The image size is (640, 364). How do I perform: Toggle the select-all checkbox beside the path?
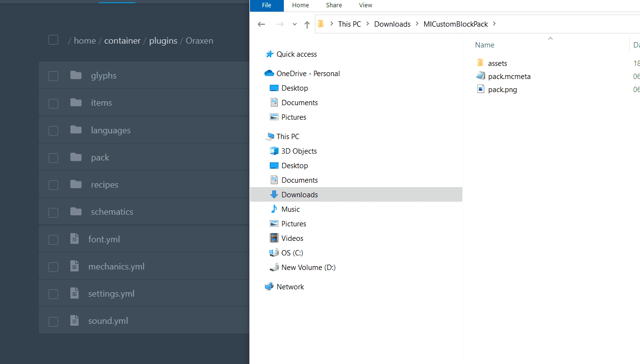coord(53,40)
